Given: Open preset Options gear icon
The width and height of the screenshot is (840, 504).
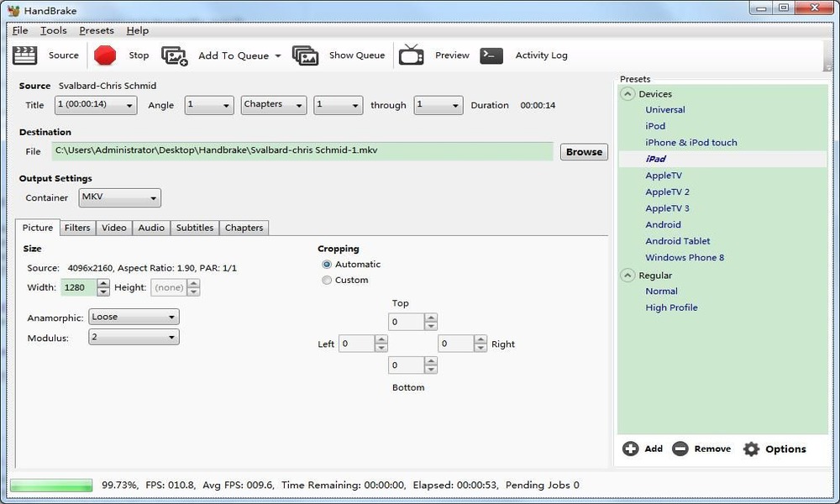Looking at the screenshot, I should [x=751, y=449].
